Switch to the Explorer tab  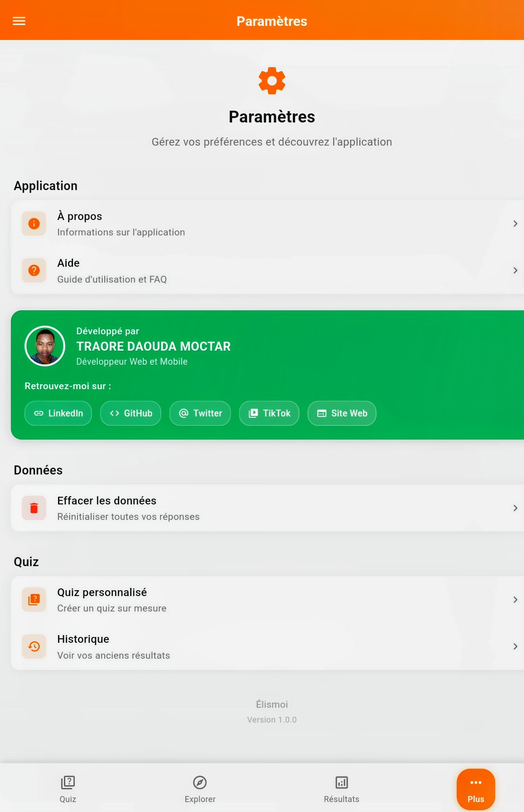pyautogui.click(x=200, y=789)
